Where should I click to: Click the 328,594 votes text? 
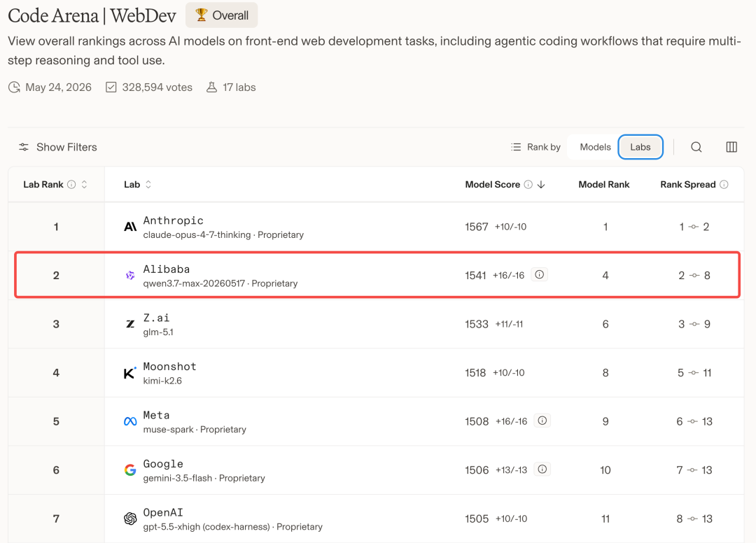click(157, 87)
